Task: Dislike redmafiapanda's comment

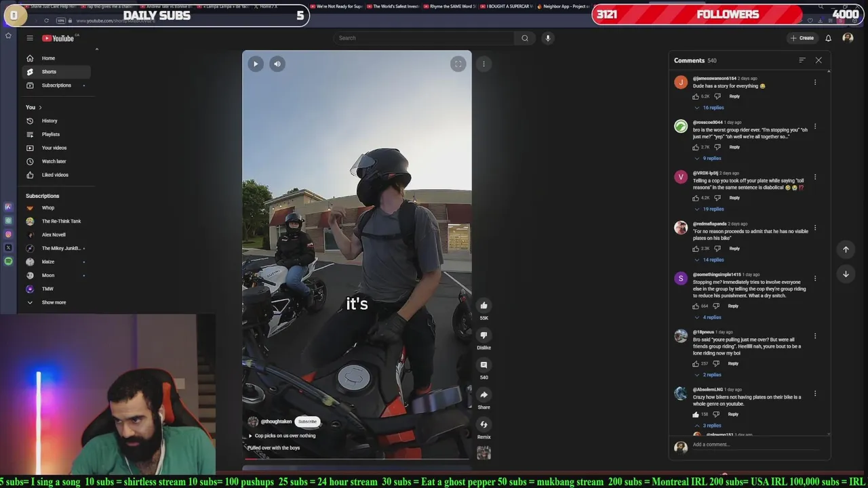Action: (717, 249)
